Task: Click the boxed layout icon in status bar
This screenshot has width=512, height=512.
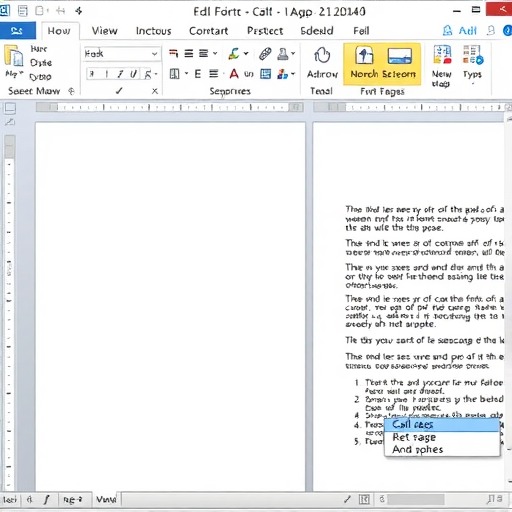Action: tap(364, 499)
